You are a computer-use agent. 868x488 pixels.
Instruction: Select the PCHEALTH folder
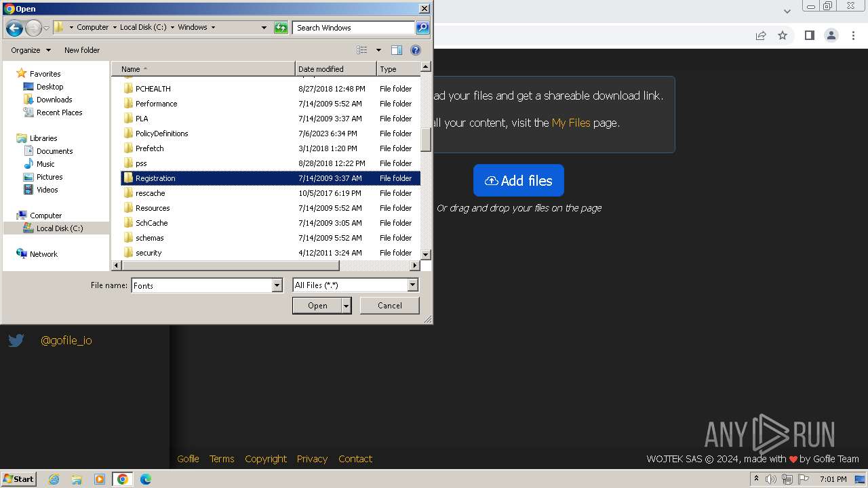tap(271, 89)
